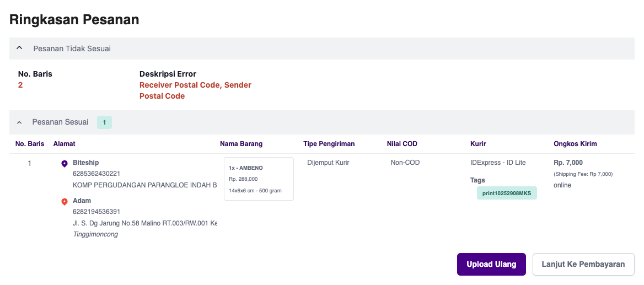Select the Ongkos Kirim column header
Screen dimensions: 644x285
pyautogui.click(x=575, y=144)
